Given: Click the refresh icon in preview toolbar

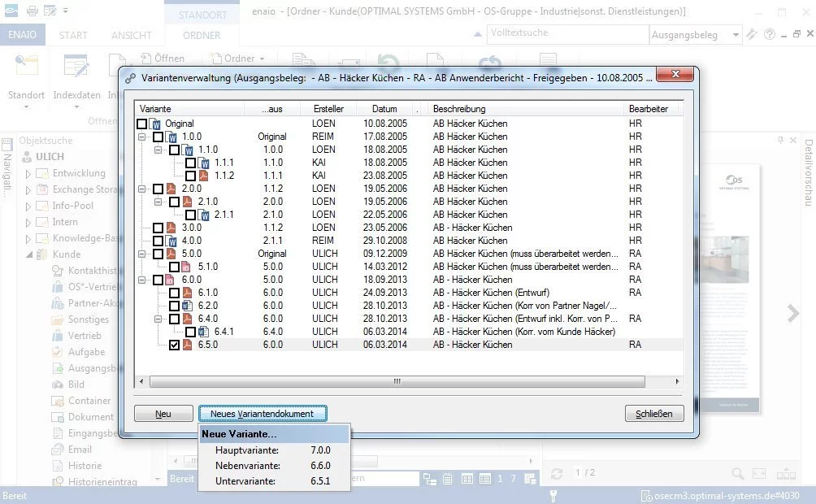Looking at the screenshot, I should pos(557,473).
